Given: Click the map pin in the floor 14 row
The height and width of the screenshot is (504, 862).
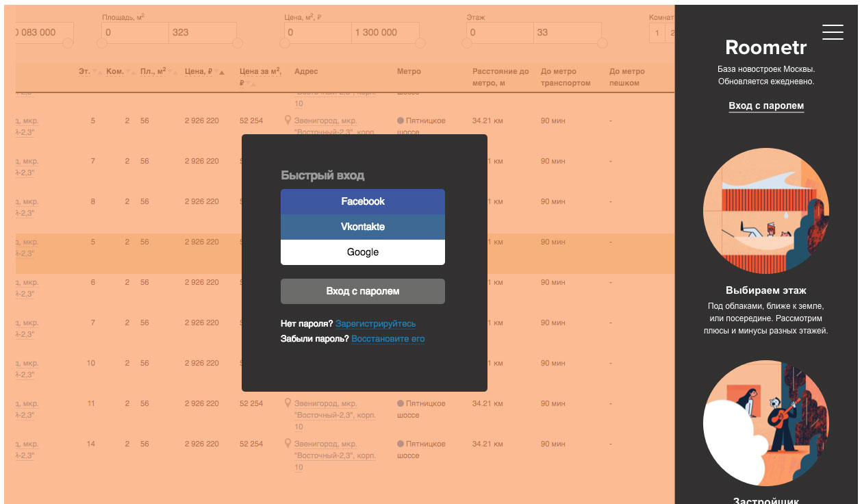Looking at the screenshot, I should click(288, 444).
